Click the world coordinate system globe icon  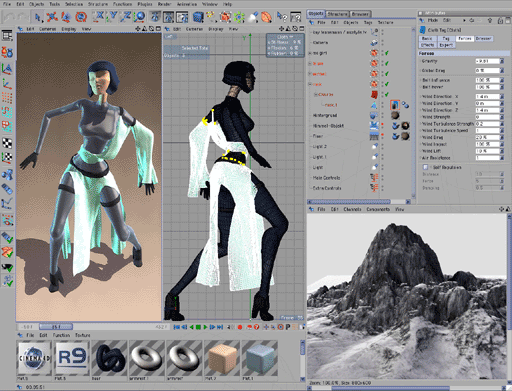point(140,16)
